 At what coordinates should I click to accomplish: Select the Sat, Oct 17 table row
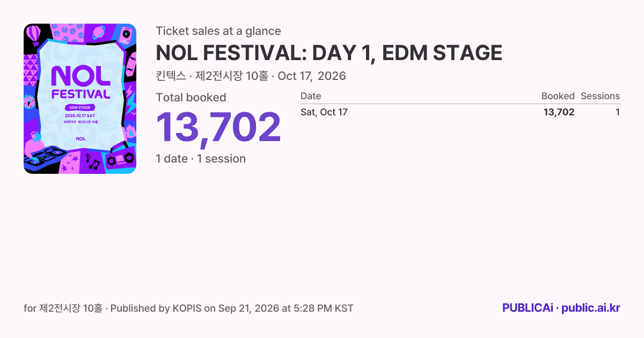(x=460, y=112)
